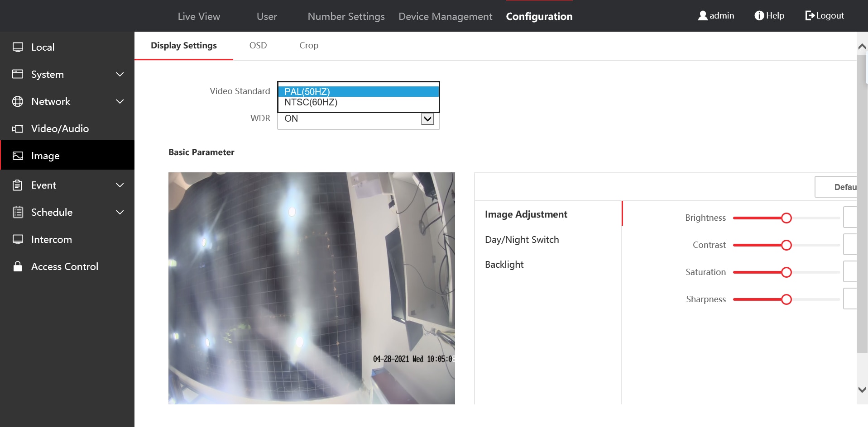Click the admin user silhouette icon
This screenshot has width=868, height=427.
702,16
